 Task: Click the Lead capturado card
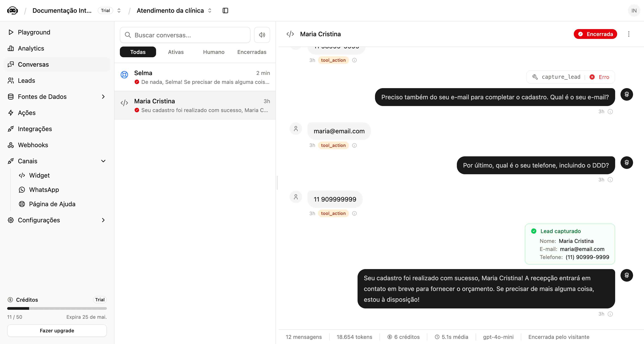point(570,244)
